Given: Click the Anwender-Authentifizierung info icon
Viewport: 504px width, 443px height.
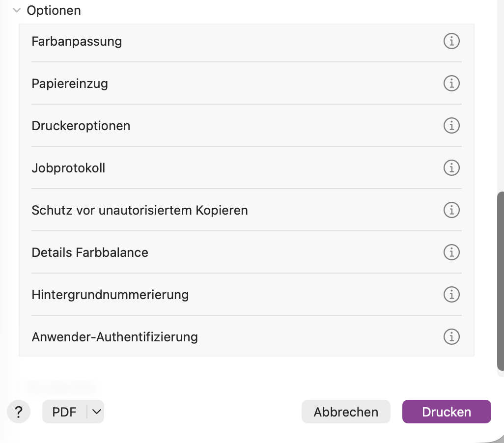Looking at the screenshot, I should point(451,337).
